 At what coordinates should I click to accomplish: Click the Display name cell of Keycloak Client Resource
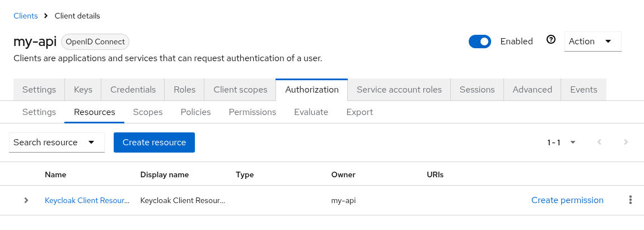[x=183, y=201]
